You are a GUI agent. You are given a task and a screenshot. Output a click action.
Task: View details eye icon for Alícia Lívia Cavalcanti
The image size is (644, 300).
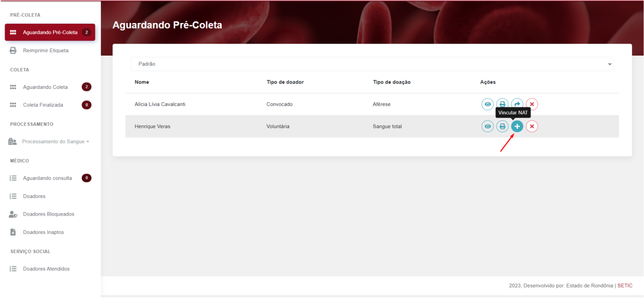(487, 104)
